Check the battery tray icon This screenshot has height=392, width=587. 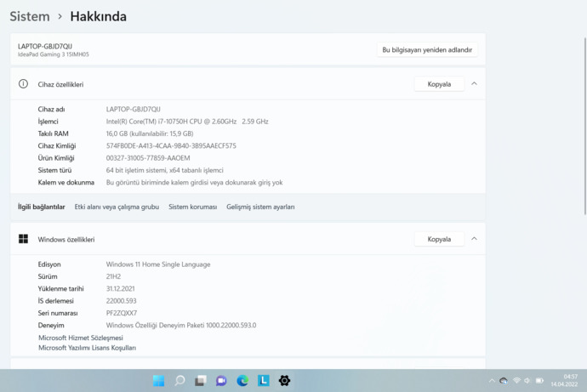(x=539, y=381)
